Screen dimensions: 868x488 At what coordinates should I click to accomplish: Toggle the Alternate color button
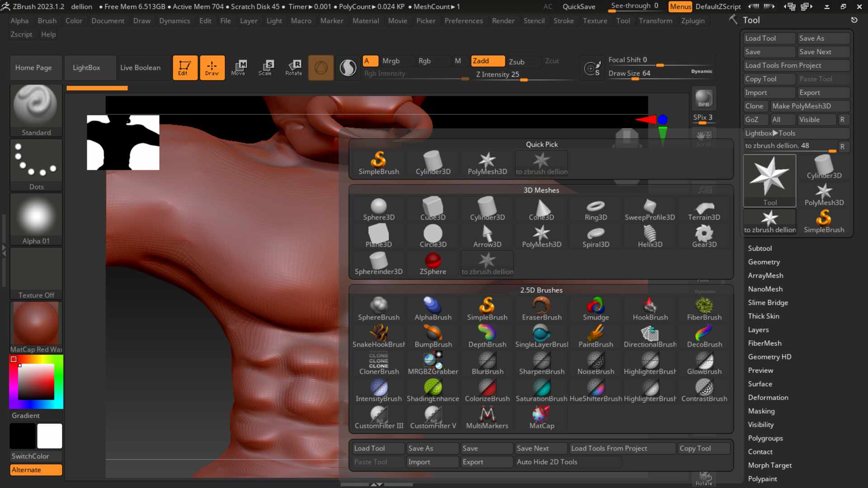36,470
